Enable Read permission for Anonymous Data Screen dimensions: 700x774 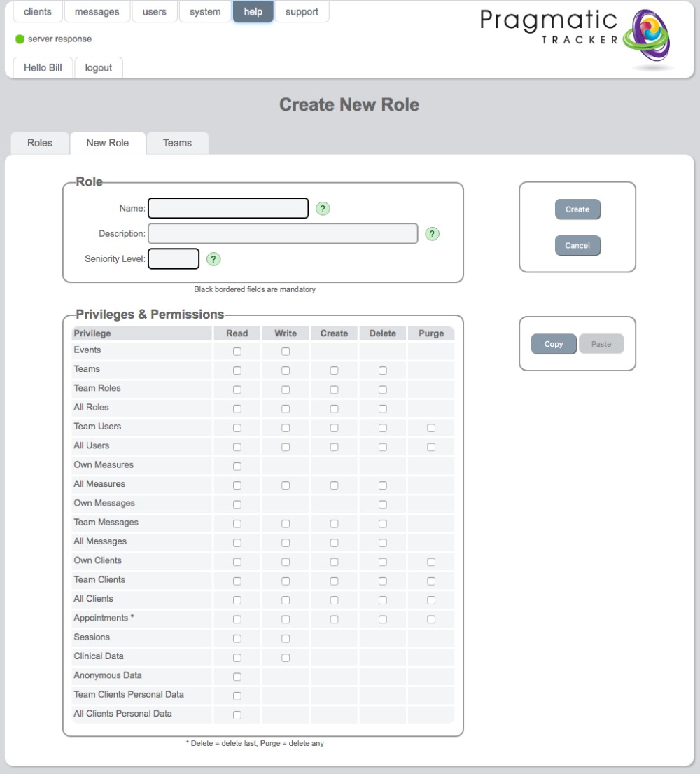point(237,677)
